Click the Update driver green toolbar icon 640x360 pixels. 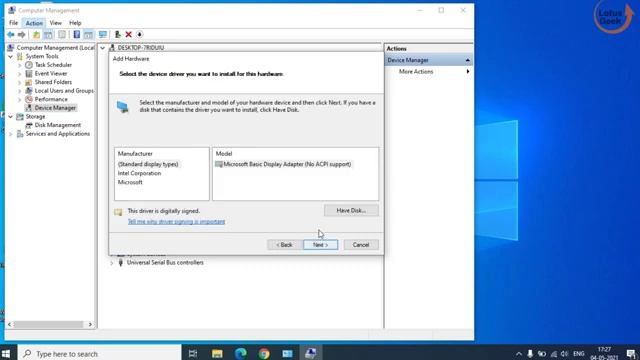[x=118, y=35]
